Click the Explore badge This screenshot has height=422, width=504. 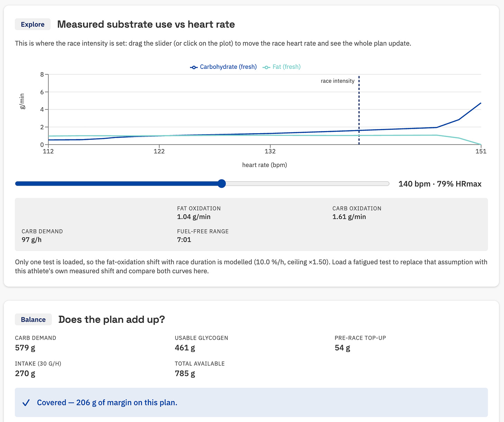(33, 24)
